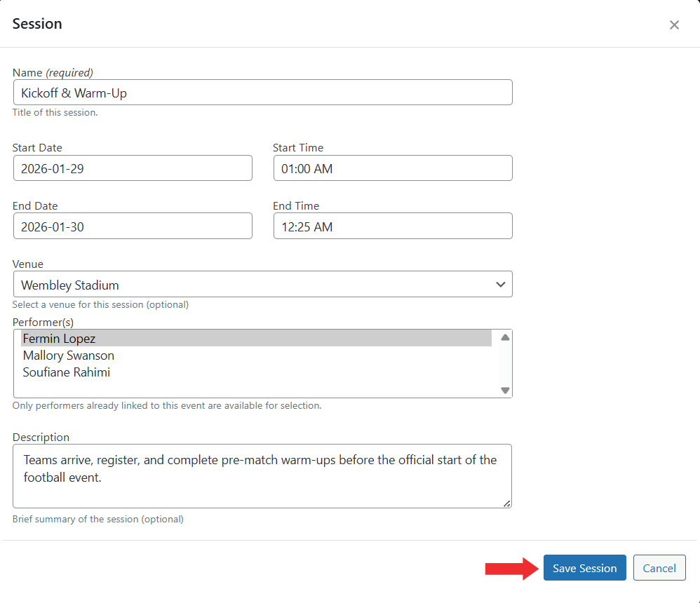Select Fermin Lopez in the performers list
700x603 pixels.
click(60, 339)
